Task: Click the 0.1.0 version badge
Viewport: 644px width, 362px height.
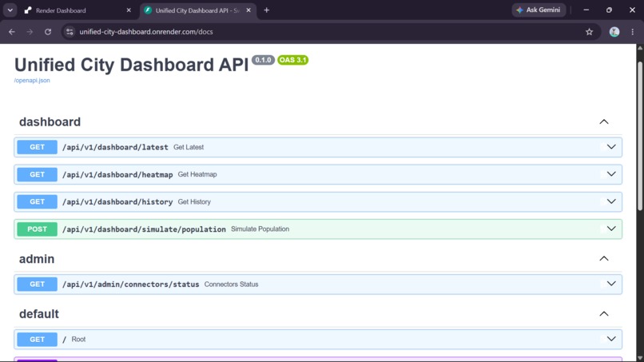Action: [x=263, y=60]
